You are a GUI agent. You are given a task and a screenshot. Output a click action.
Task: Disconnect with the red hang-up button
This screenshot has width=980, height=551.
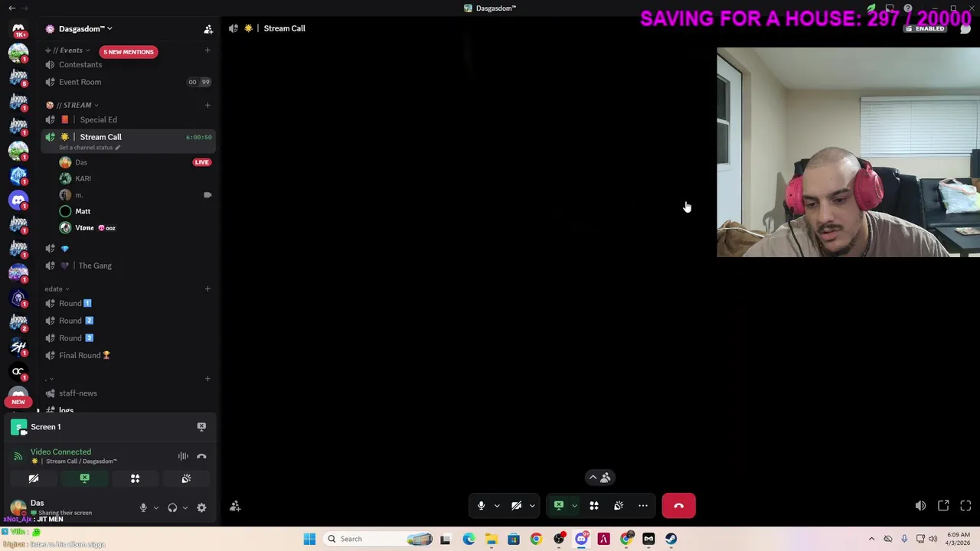[678, 506]
